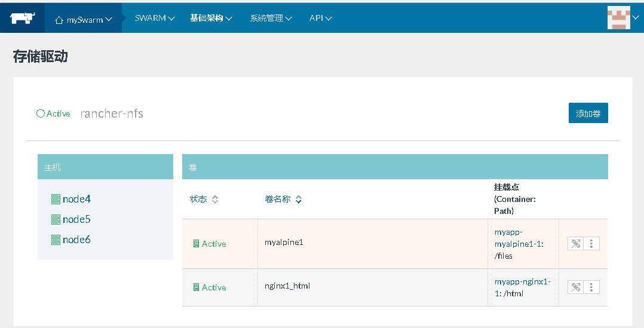
Task: Open the 系统管理 dropdown menu
Action: [271, 18]
